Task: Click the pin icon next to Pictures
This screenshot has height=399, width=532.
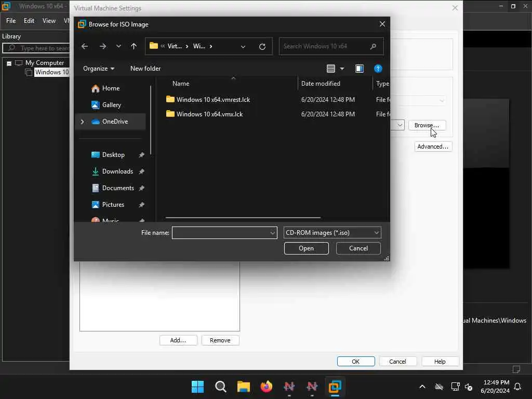Action: pos(141,205)
